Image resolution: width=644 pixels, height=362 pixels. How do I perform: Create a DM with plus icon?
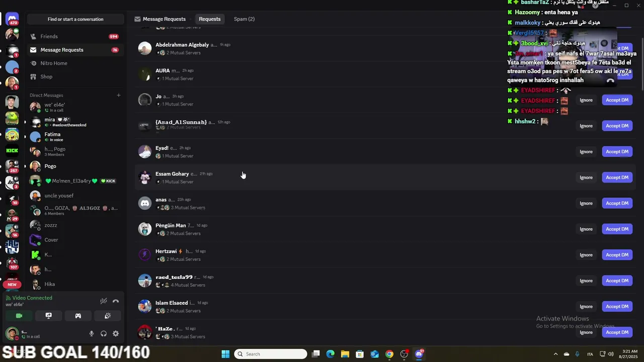(x=119, y=95)
